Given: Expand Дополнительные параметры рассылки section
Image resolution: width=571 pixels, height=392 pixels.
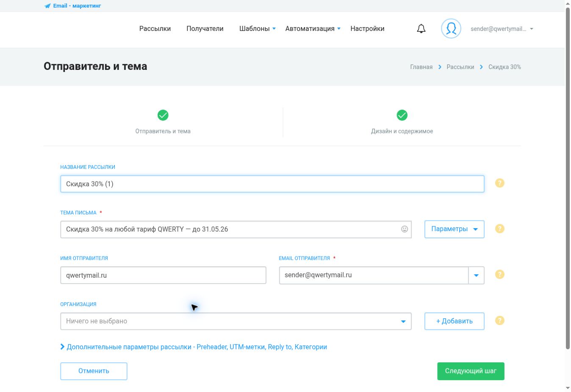Looking at the screenshot, I should (x=194, y=347).
